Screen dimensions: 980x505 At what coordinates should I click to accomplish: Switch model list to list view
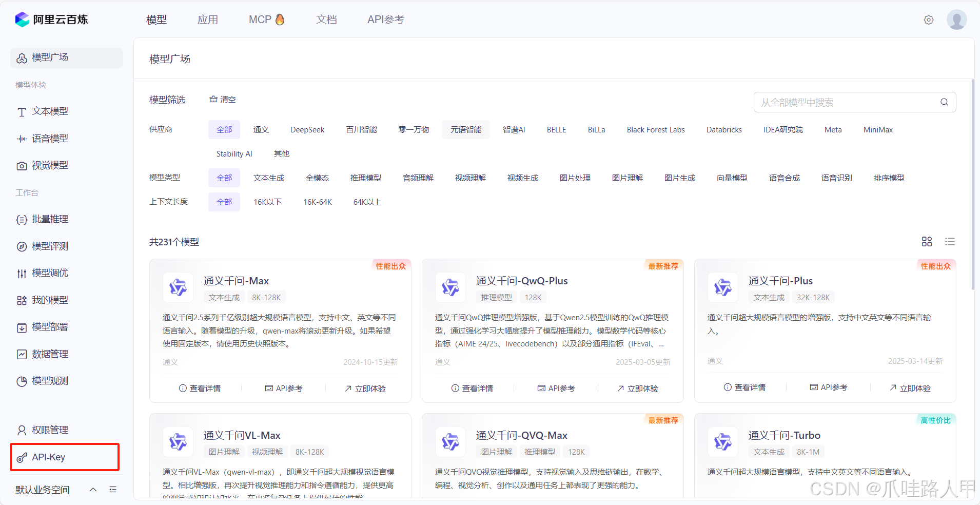pyautogui.click(x=950, y=241)
